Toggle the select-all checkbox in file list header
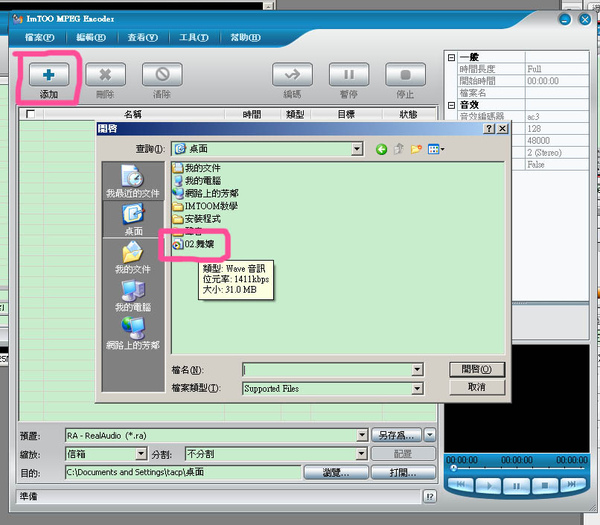The image size is (600, 525). click(30, 114)
